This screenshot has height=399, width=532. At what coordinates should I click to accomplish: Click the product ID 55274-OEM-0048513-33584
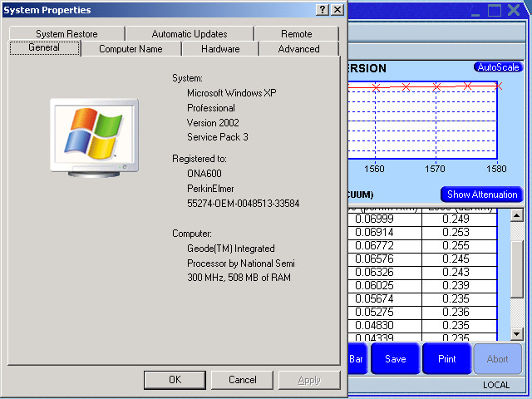(244, 204)
